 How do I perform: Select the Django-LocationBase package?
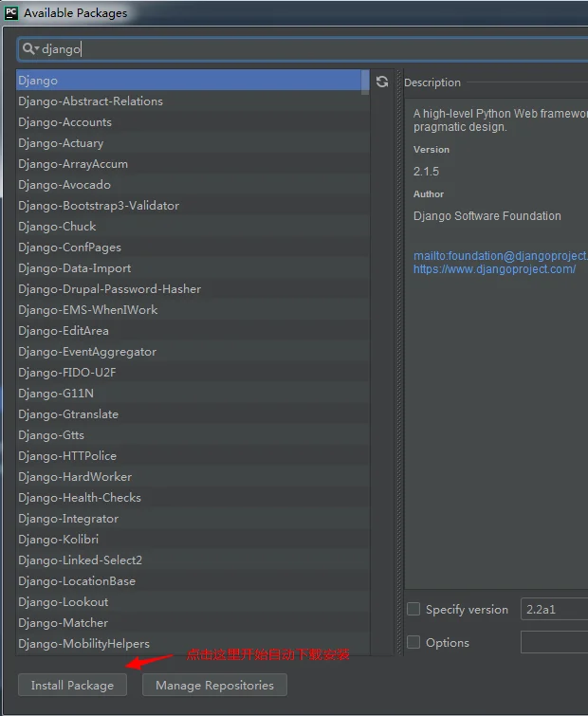193,580
